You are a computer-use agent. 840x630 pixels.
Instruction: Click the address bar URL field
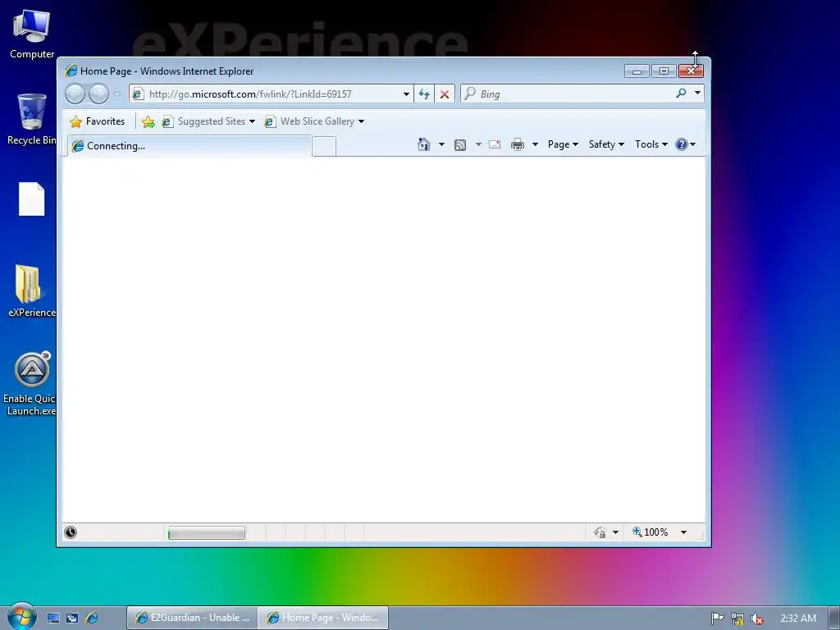(x=267, y=94)
